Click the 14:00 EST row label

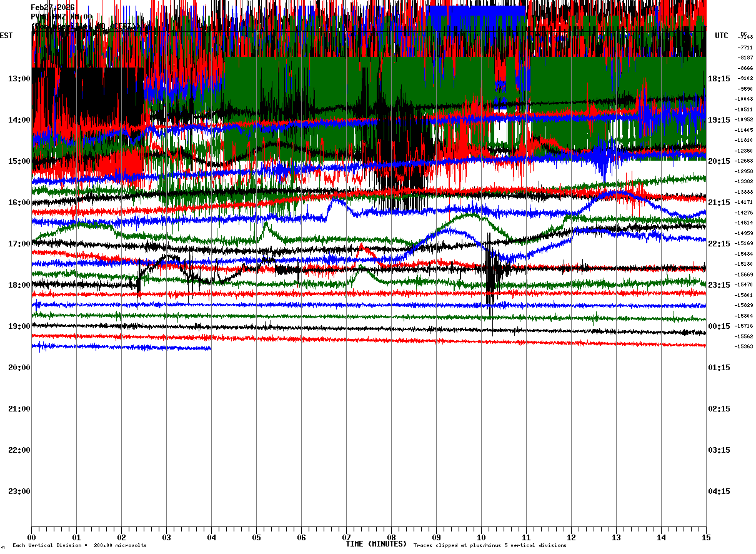point(19,120)
